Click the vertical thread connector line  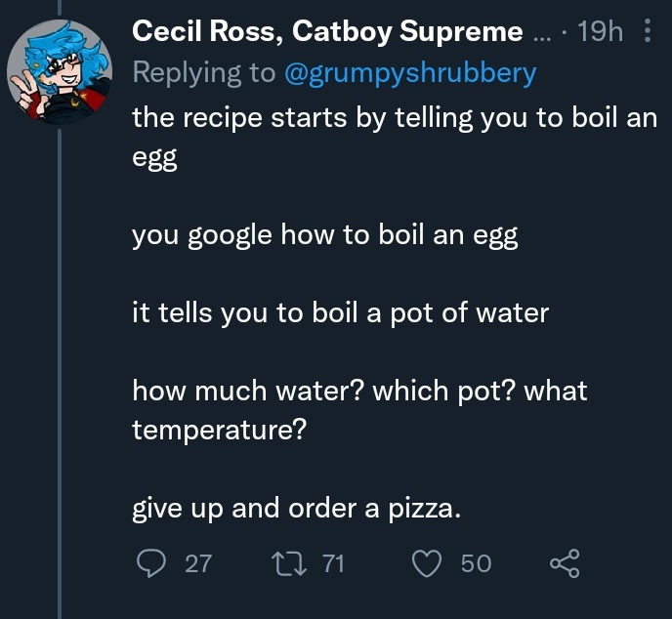[x=60, y=373]
